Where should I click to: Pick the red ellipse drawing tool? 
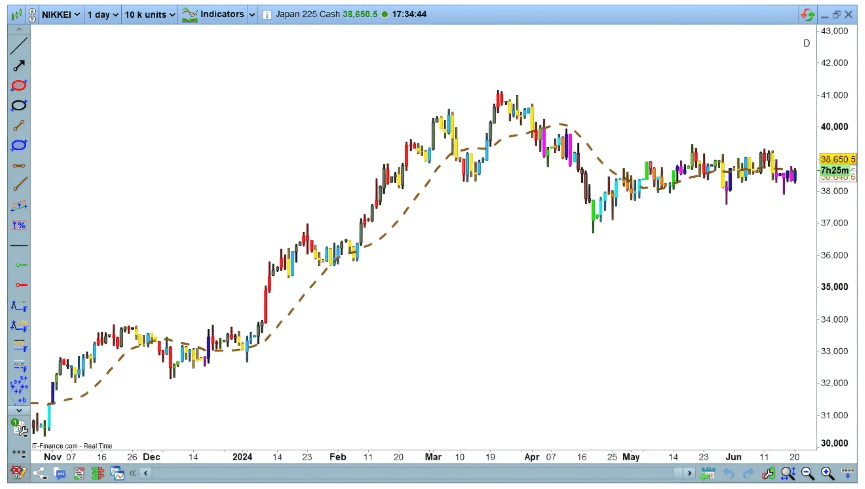pos(18,86)
